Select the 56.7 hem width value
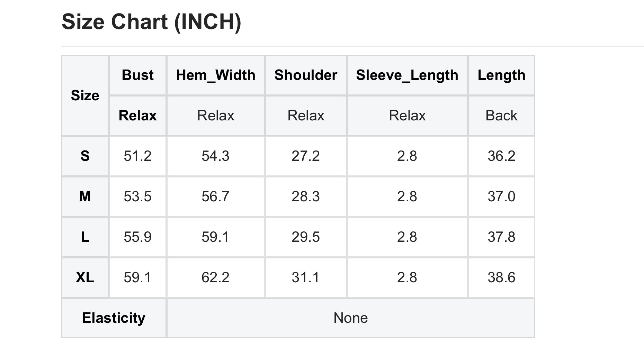 pos(216,196)
